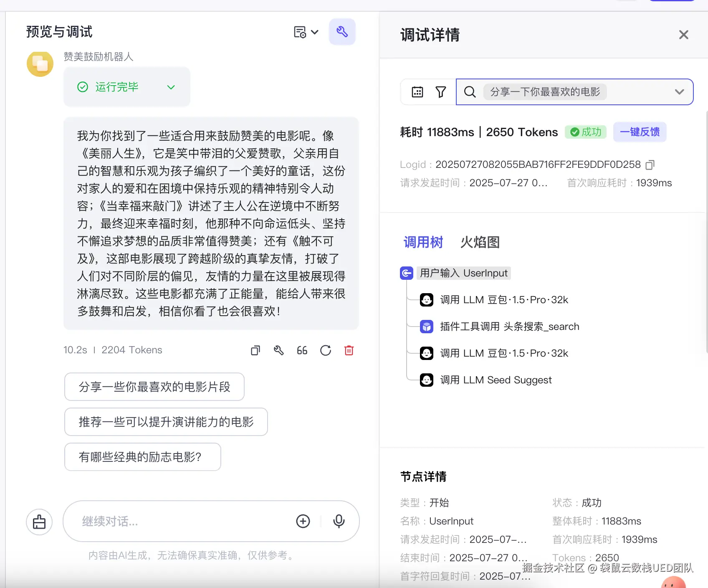Select 插件工具调用 头条搜索_search node
Image resolution: width=708 pixels, height=588 pixels.
[509, 327]
